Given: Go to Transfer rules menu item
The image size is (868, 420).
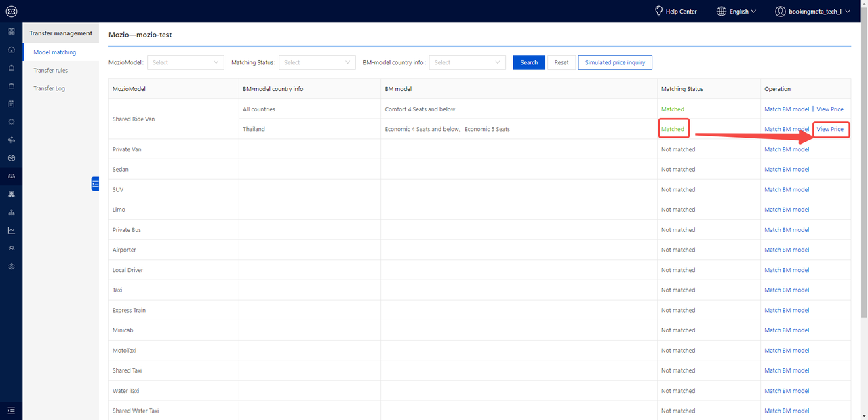Looking at the screenshot, I should pos(51,71).
